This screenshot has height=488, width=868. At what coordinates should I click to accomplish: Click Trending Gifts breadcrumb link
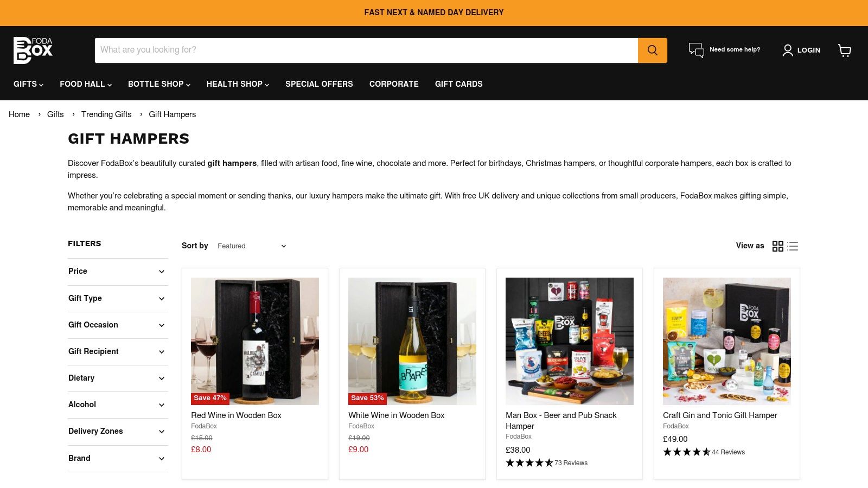click(106, 114)
